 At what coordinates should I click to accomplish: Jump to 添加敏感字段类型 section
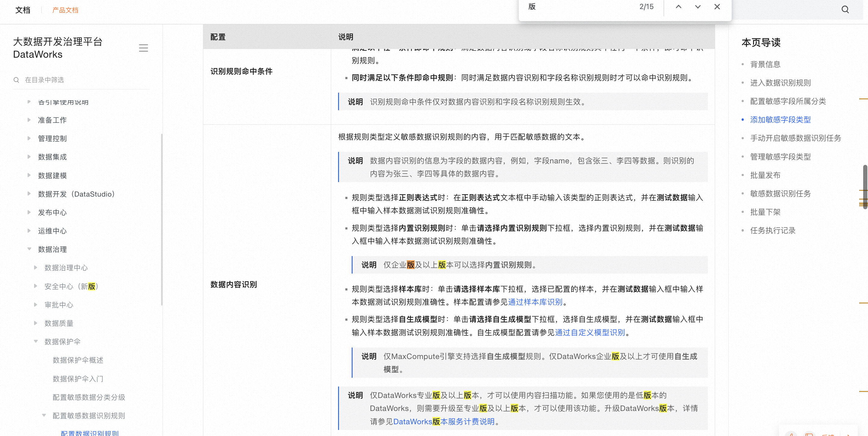(x=781, y=120)
